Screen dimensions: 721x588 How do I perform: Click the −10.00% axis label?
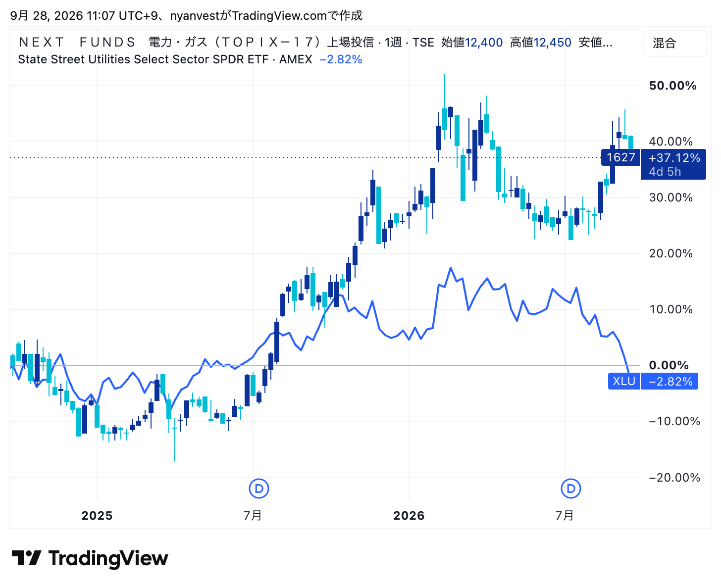pyautogui.click(x=674, y=421)
